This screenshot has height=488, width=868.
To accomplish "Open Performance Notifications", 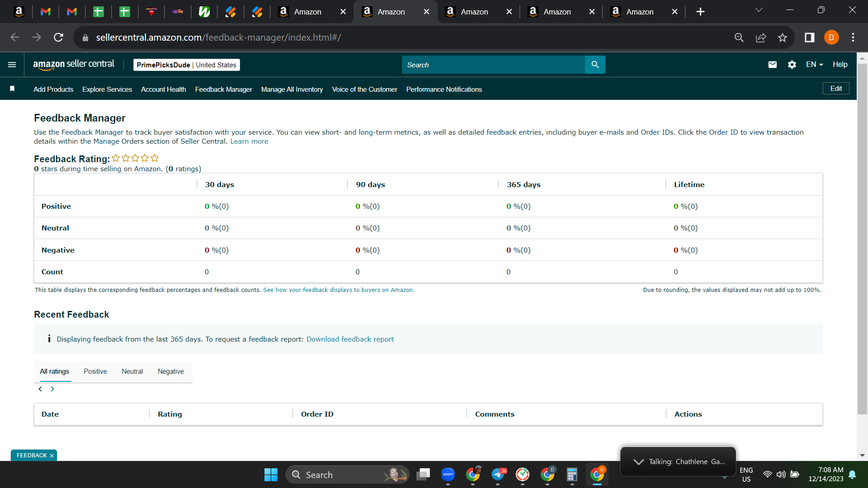I will click(444, 89).
